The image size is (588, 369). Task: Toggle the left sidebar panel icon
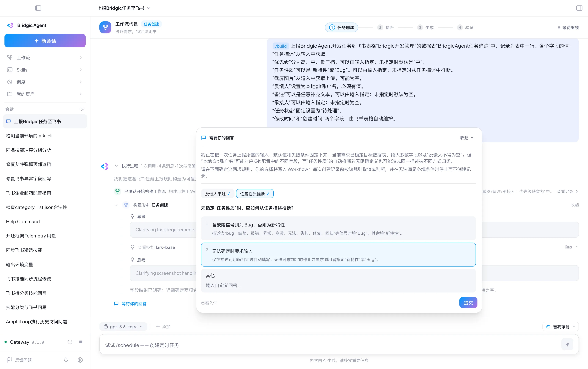click(x=38, y=8)
